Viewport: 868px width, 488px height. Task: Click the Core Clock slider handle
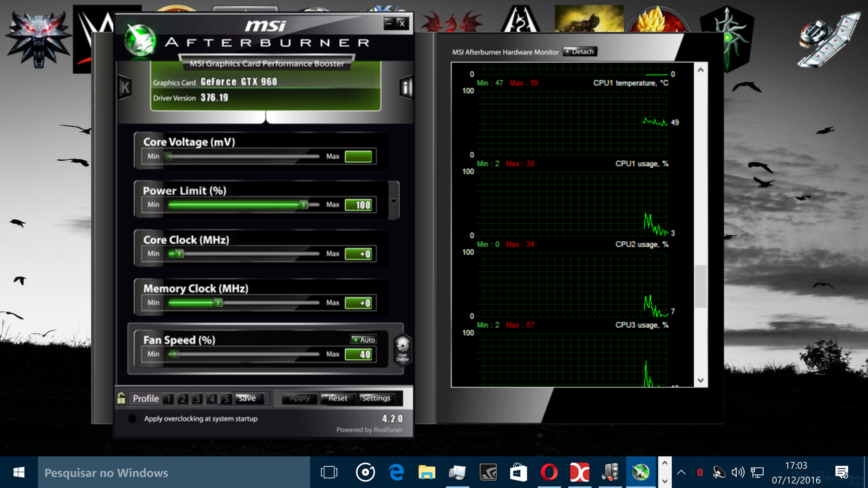pyautogui.click(x=180, y=254)
